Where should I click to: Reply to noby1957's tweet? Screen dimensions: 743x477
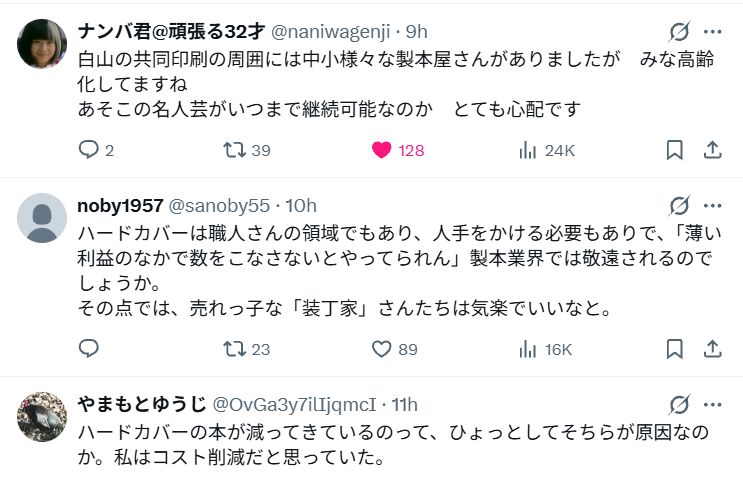(89, 349)
